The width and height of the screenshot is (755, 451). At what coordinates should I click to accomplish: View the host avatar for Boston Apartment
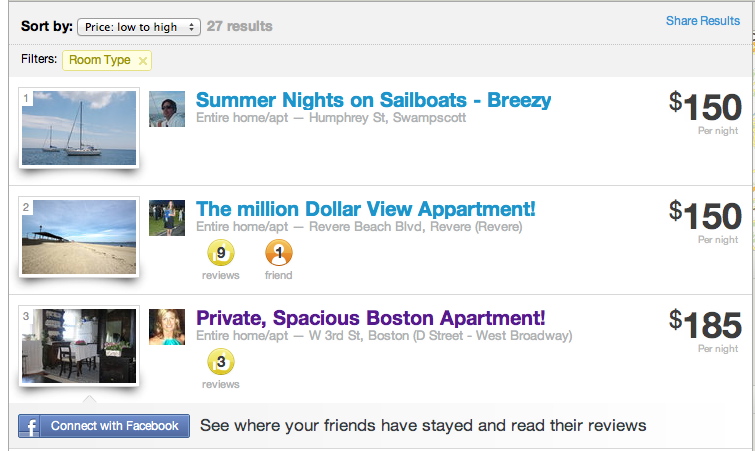click(x=167, y=327)
